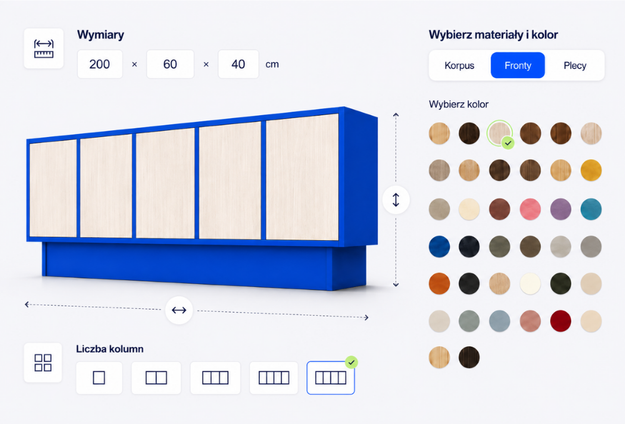The height and width of the screenshot is (424, 625).
Task: Choose the mustard yellow color swatch
Action: coord(591,171)
